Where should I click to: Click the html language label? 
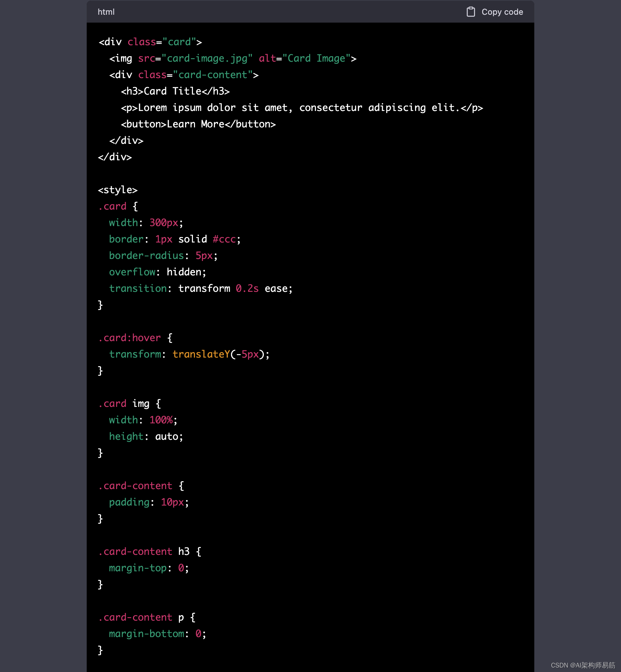(x=106, y=12)
